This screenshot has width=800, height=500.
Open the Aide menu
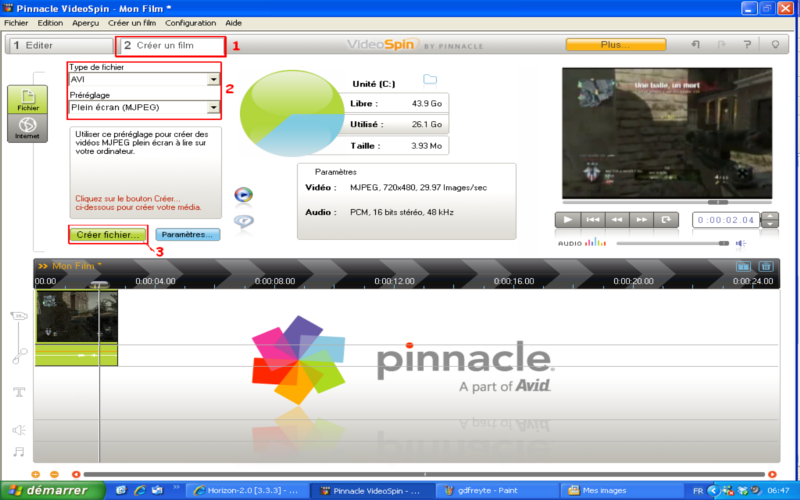233,23
